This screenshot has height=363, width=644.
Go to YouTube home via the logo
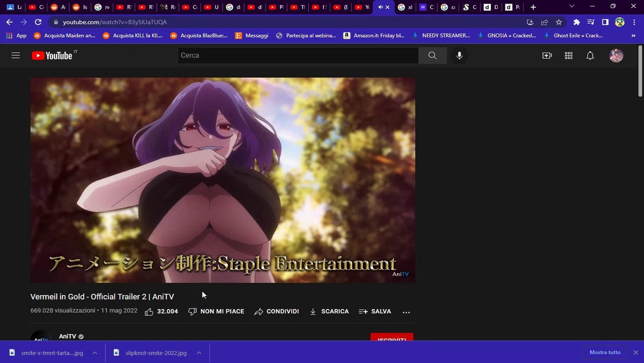[x=53, y=55]
